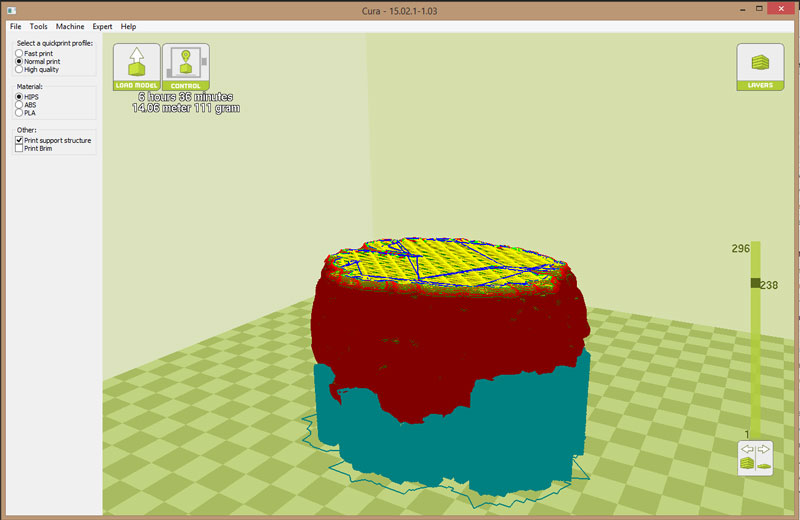Expand the Expert menu

coord(102,26)
